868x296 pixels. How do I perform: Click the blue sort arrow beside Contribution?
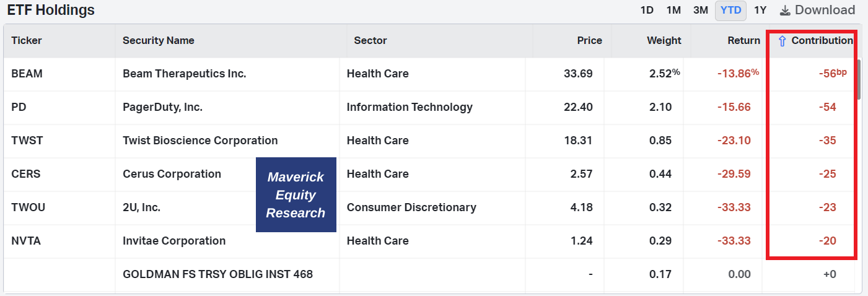[782, 41]
